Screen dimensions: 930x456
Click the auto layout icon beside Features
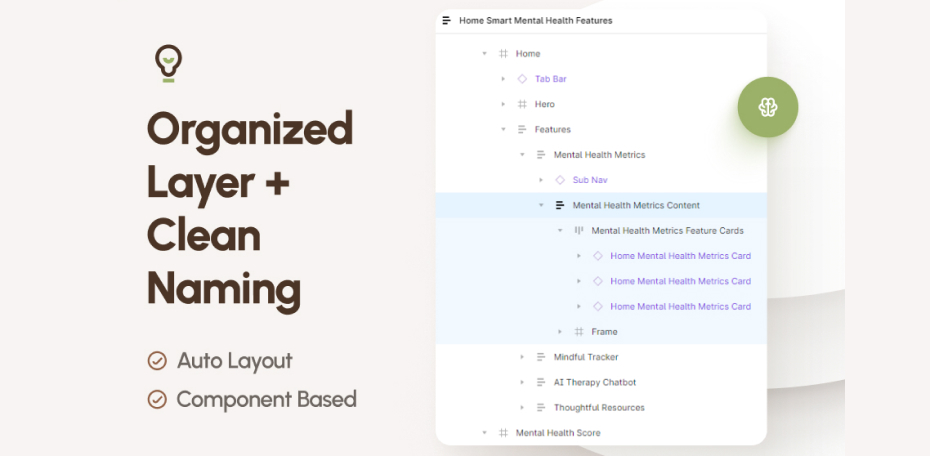tap(521, 129)
